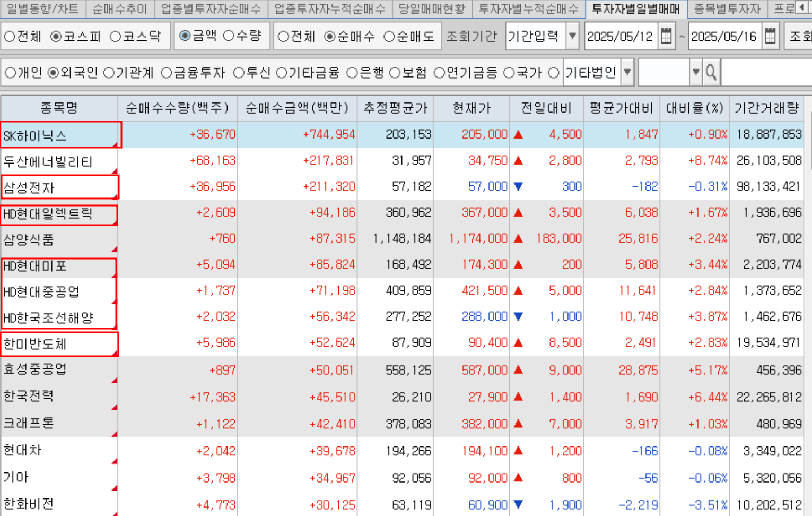Click the blue down arrow for HD한국조선해양
This screenshot has height=516, width=812.
click(518, 317)
